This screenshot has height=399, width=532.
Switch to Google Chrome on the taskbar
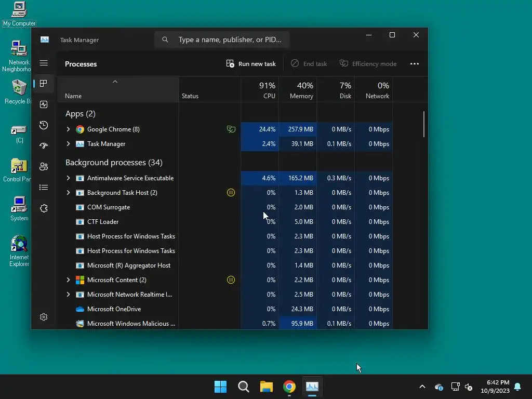tap(289, 387)
